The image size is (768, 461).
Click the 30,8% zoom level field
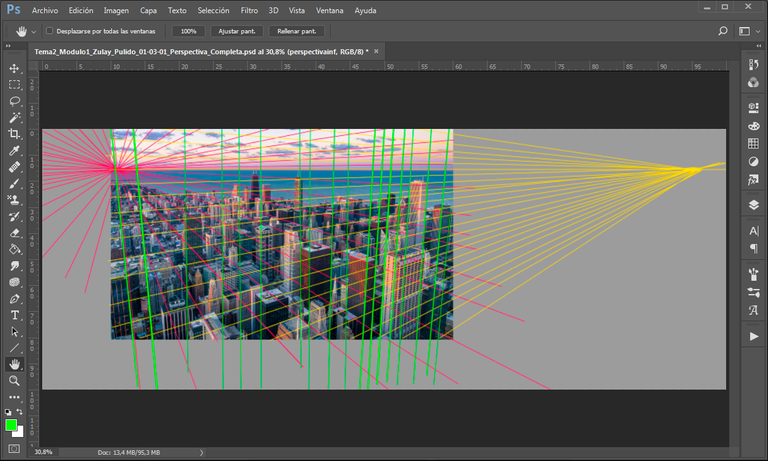[43, 452]
